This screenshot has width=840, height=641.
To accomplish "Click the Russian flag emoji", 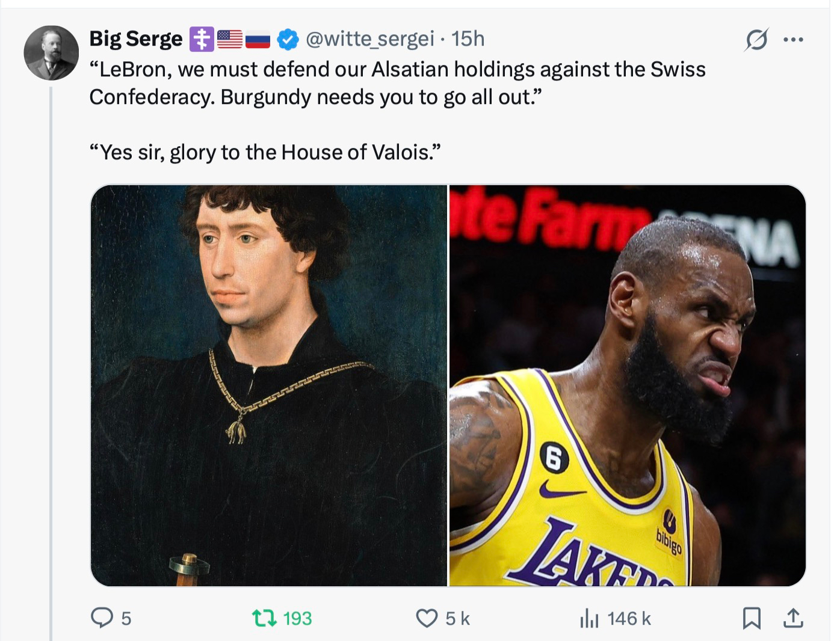I will click(258, 40).
